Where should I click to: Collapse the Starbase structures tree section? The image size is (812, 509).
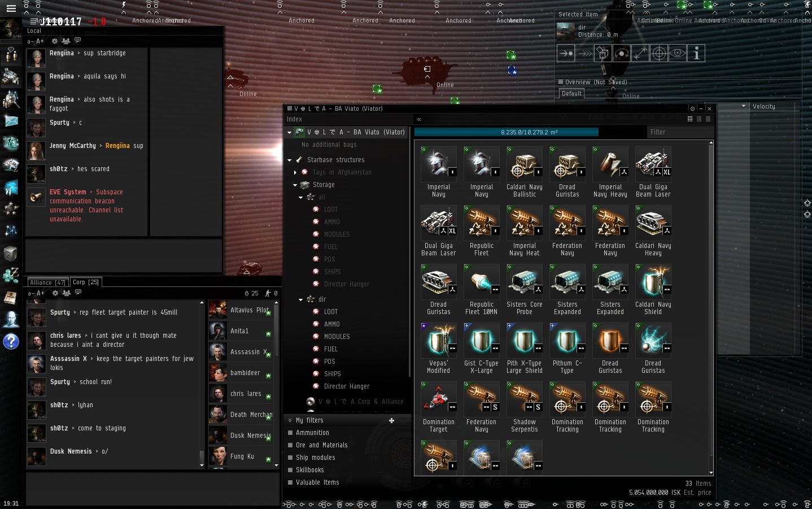pyautogui.click(x=289, y=160)
